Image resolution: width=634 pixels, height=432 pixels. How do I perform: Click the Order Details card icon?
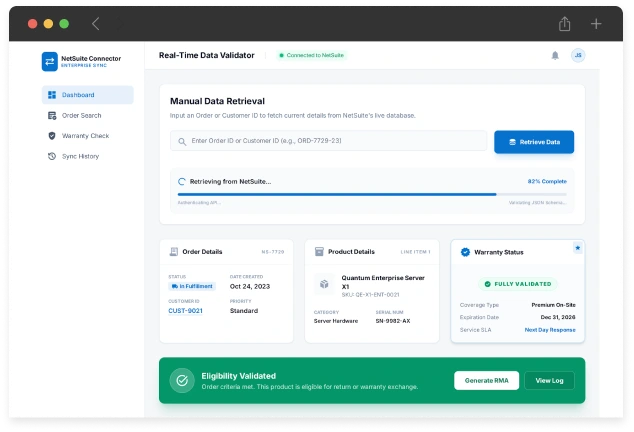[x=174, y=252]
